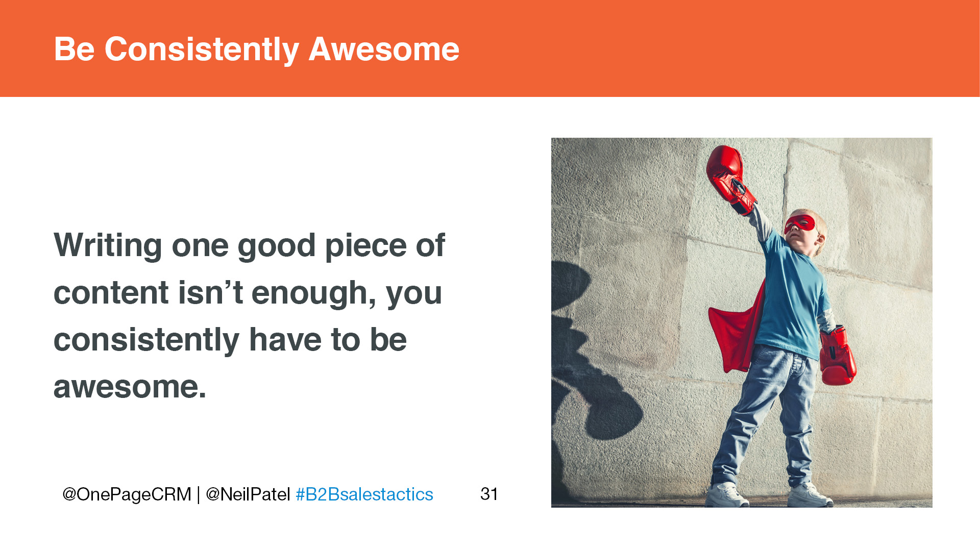
Task: Select the @OnePageCRM handle
Action: click(127, 494)
